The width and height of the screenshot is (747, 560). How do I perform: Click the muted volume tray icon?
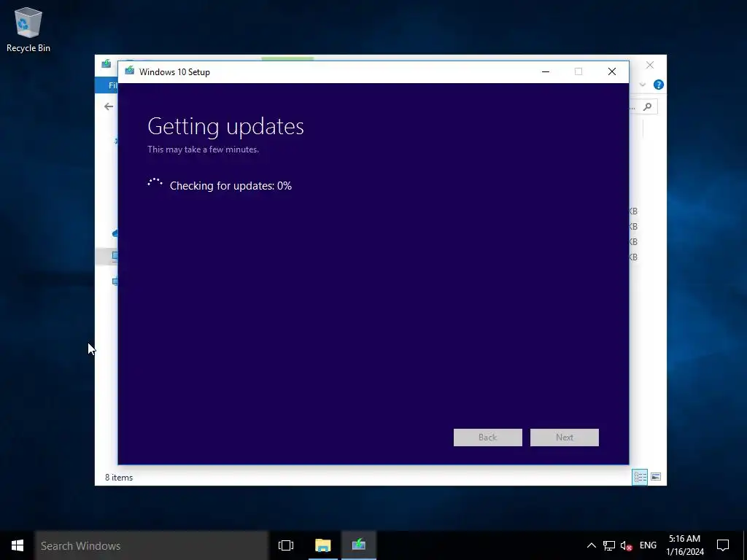[x=626, y=545]
